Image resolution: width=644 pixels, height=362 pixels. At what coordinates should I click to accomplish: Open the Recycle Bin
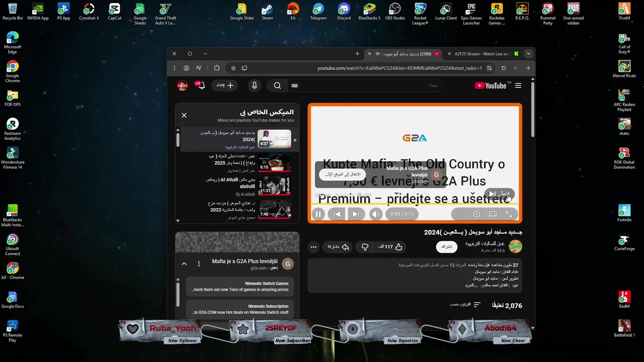[x=13, y=12]
